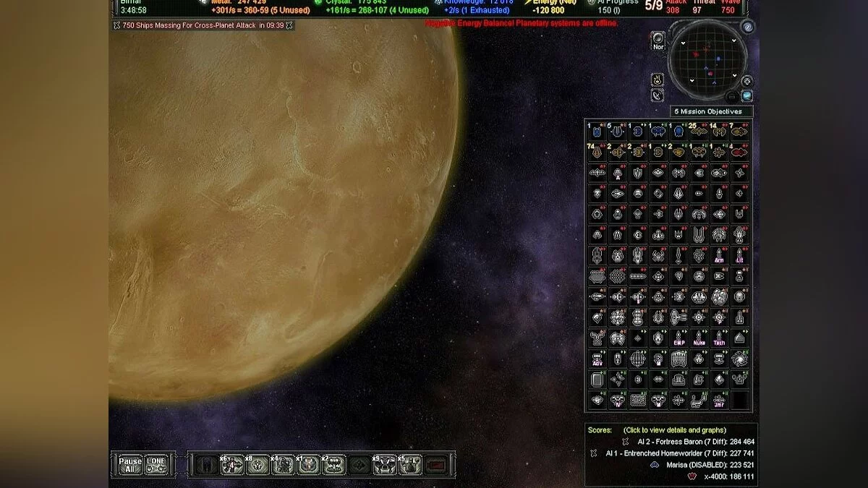The image size is (868, 488).
Task: Select the Jmr unit icon
Action: (x=718, y=399)
